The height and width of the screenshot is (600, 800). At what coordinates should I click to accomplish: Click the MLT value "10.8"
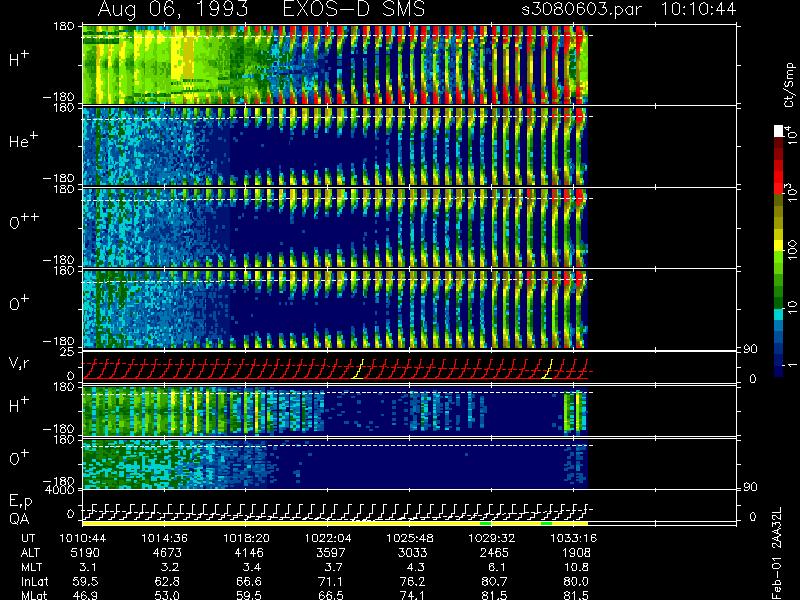pyautogui.click(x=577, y=567)
